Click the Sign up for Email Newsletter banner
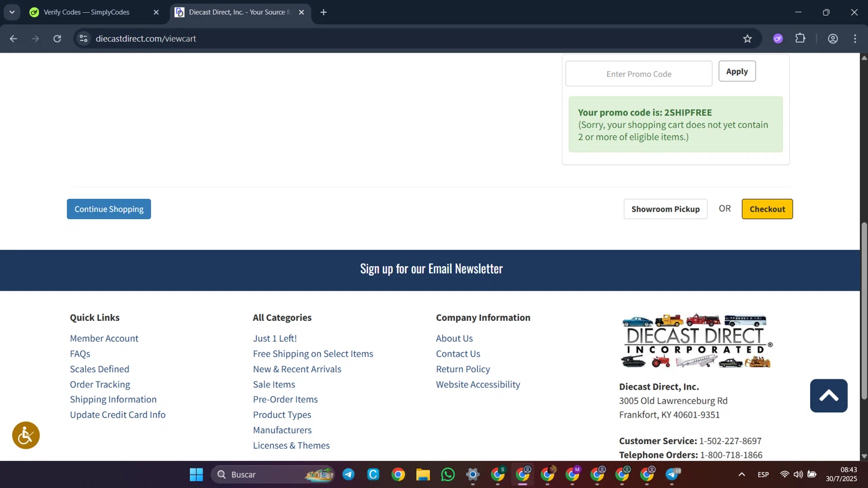This screenshot has height=488, width=868. point(431,269)
